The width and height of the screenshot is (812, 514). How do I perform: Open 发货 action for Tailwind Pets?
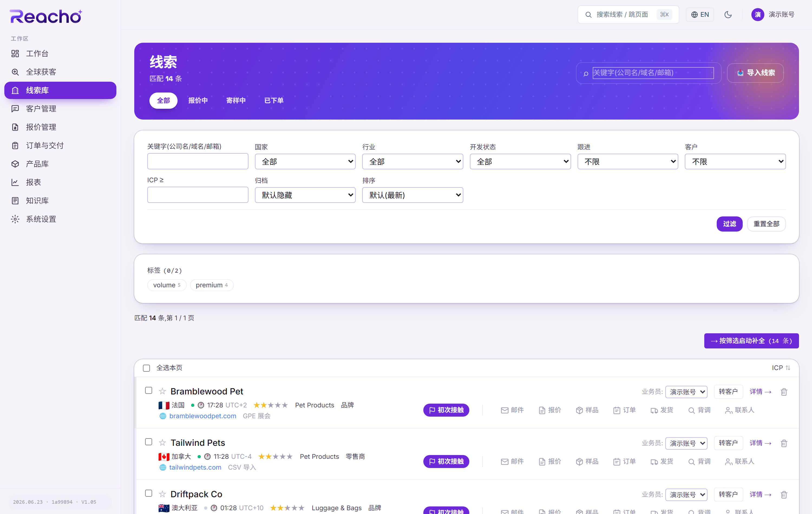pos(662,462)
